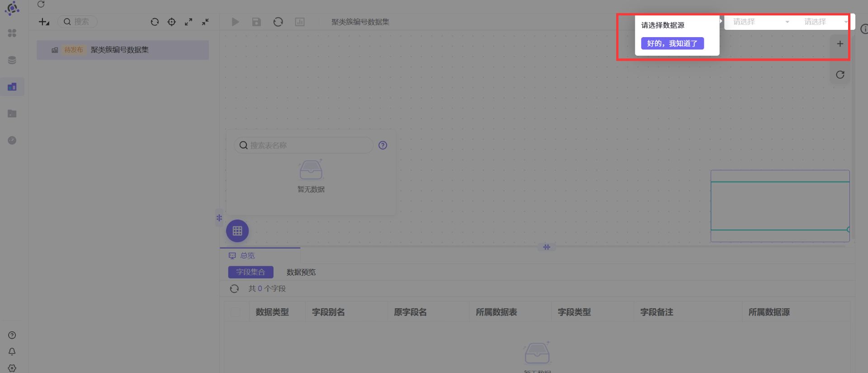Viewport: 868px width, 373px height.
Task: Open the apps grid sidebar icon
Action: [x=12, y=33]
